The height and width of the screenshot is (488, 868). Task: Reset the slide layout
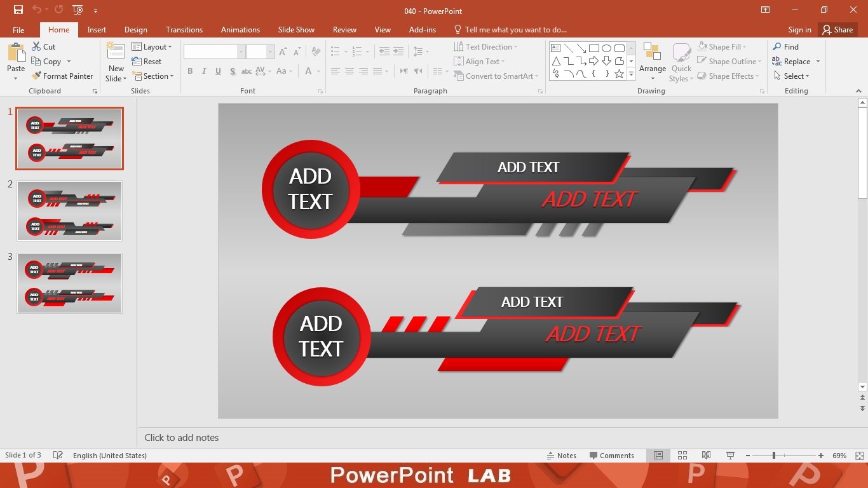tap(147, 62)
